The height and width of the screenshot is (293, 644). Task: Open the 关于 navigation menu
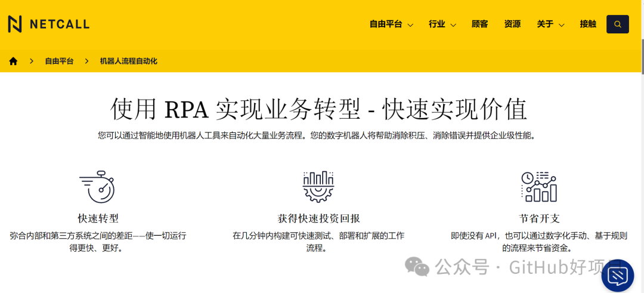tap(545, 24)
